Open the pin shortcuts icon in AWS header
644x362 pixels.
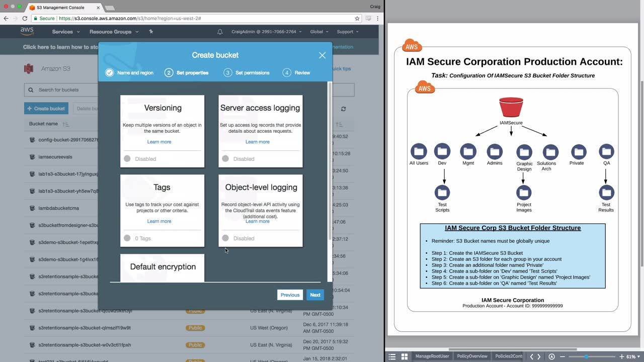151,32
